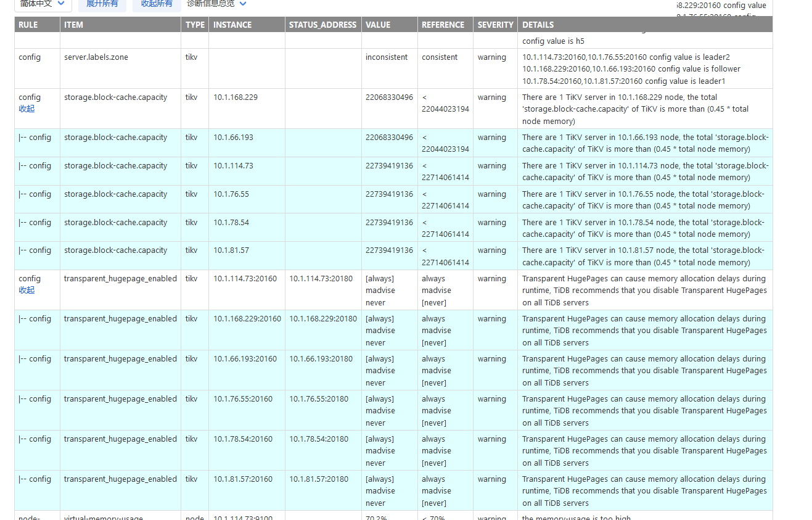Click the REFERENCE column header

[443, 25]
